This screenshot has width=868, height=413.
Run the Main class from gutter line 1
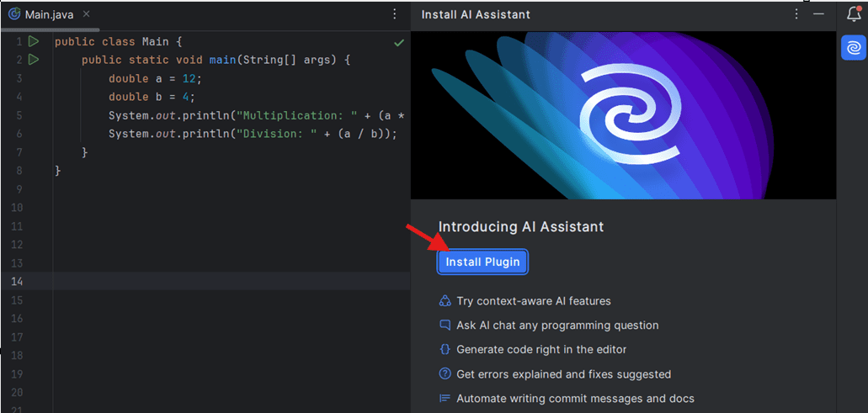click(x=34, y=41)
